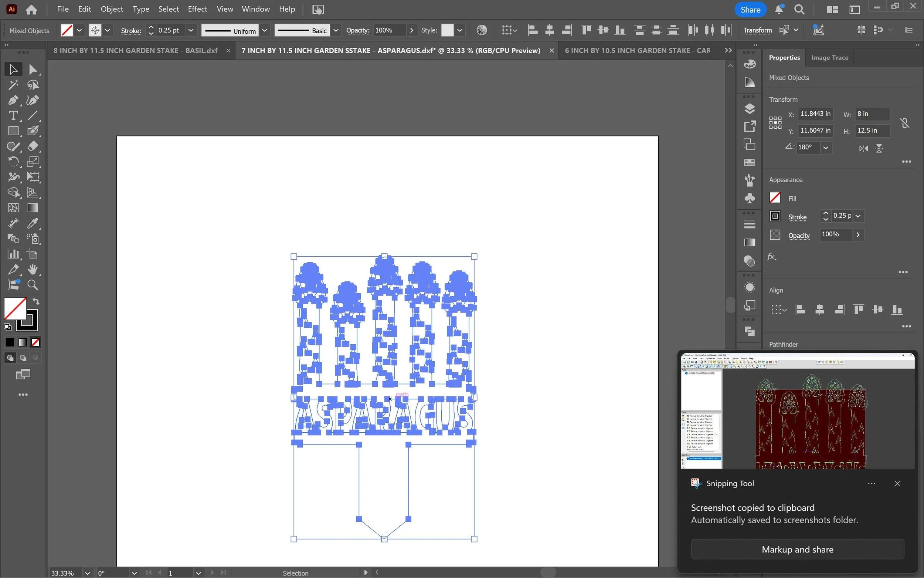Image resolution: width=924 pixels, height=578 pixels.
Task: Click Markup and share button
Action: pyautogui.click(x=797, y=549)
